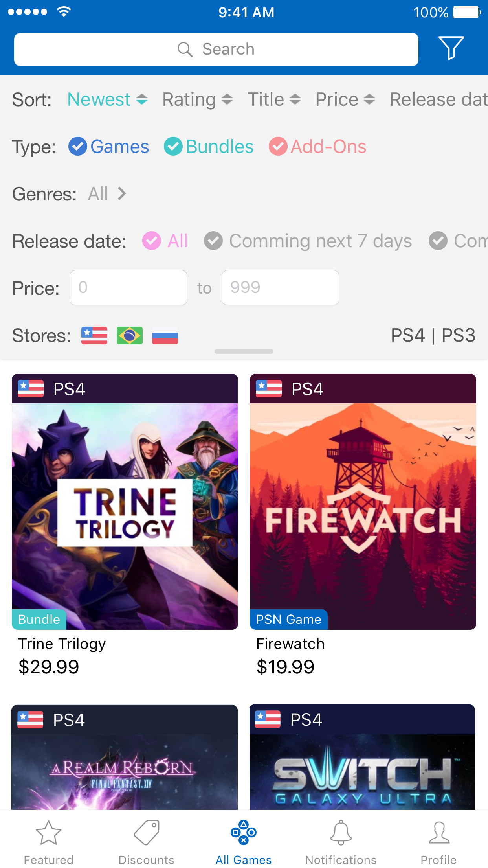Sort by Price
This screenshot has width=488, height=868.
[345, 99]
